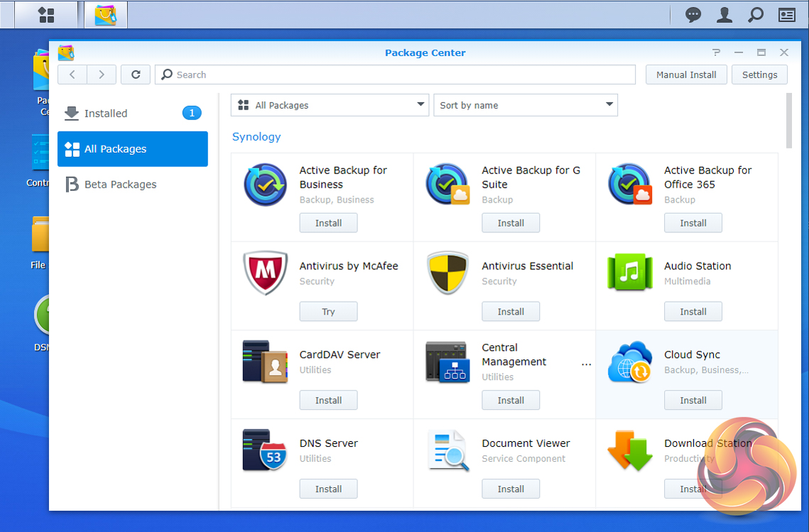Click the CardDAV Server icon
The image size is (809, 532).
[x=265, y=362]
